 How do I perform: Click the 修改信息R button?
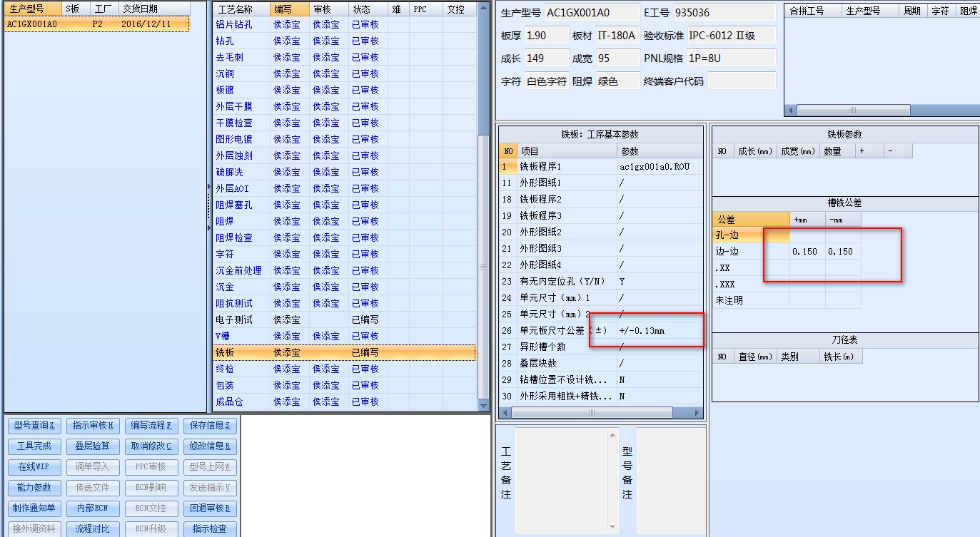(x=210, y=446)
